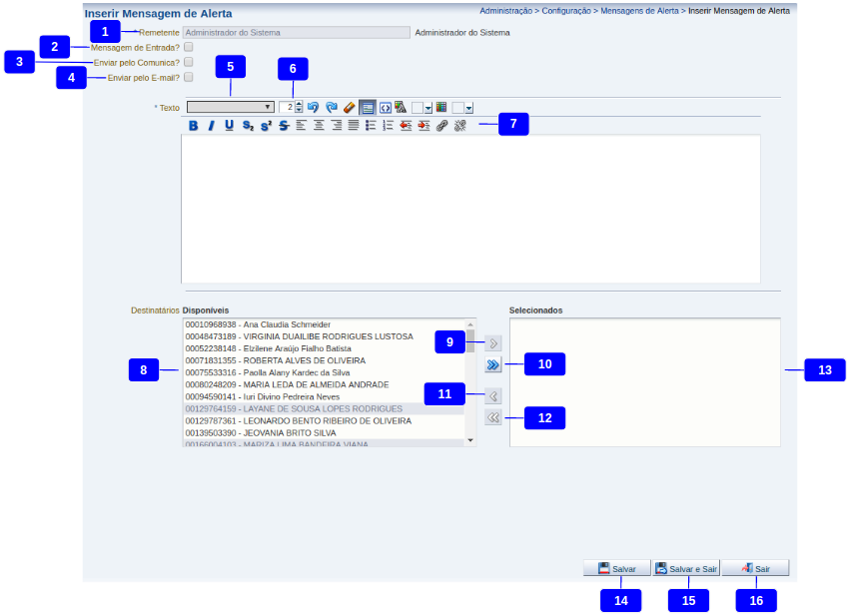Insert a hyperlink with the link icon
This screenshot has height=616, width=848.
(x=442, y=126)
